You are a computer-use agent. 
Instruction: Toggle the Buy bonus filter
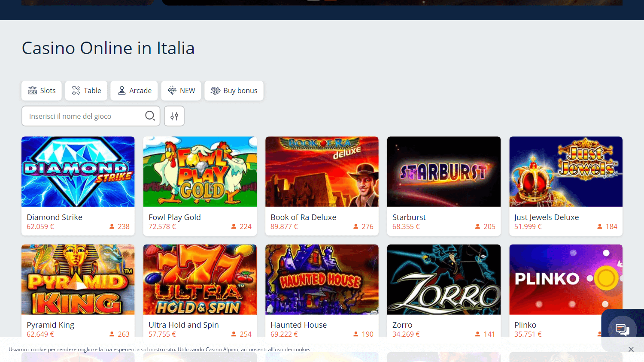pyautogui.click(x=234, y=90)
